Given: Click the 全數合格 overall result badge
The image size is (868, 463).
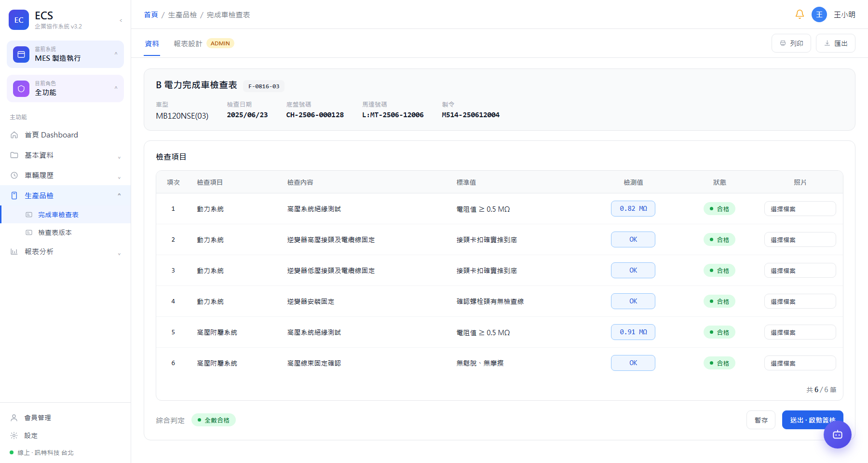Looking at the screenshot, I should tap(214, 420).
